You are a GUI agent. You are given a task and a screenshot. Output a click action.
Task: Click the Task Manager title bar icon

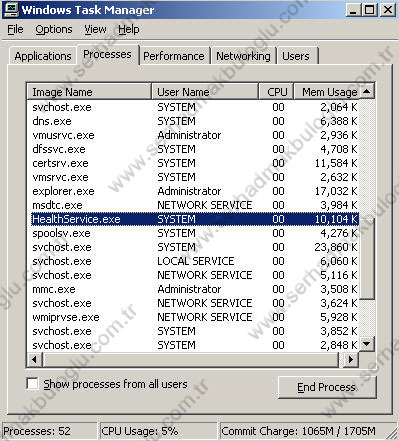tap(11, 10)
